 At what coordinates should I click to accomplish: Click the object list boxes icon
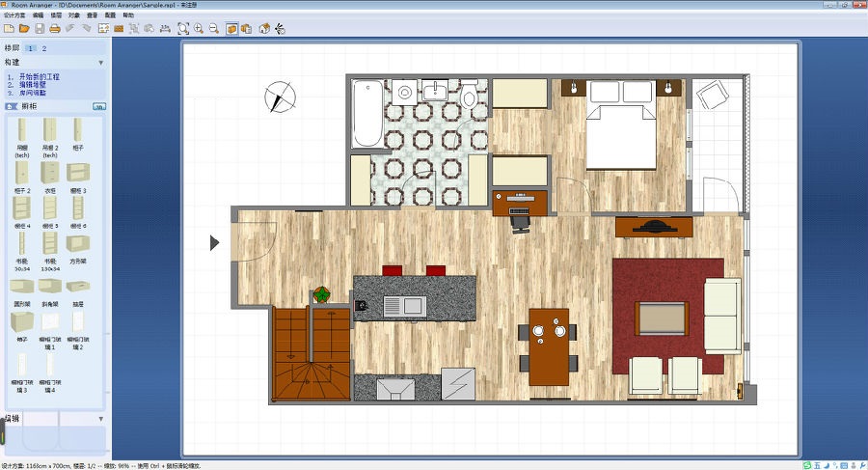pos(246,28)
